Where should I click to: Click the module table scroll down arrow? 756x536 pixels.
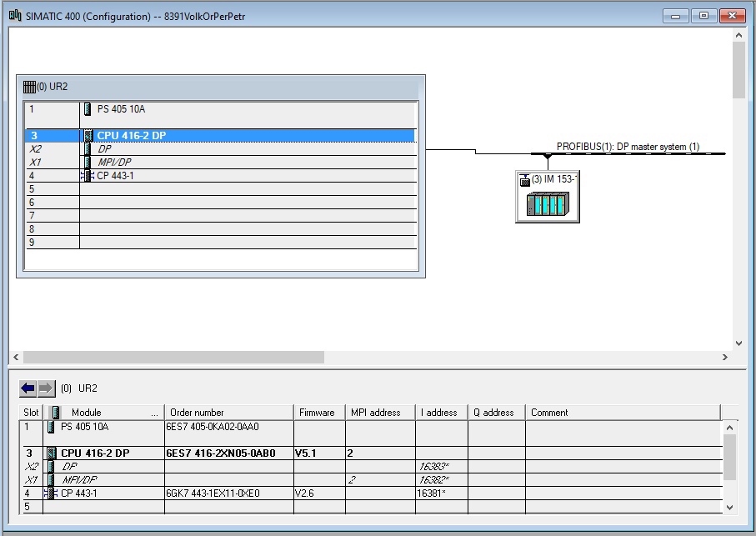[729, 507]
